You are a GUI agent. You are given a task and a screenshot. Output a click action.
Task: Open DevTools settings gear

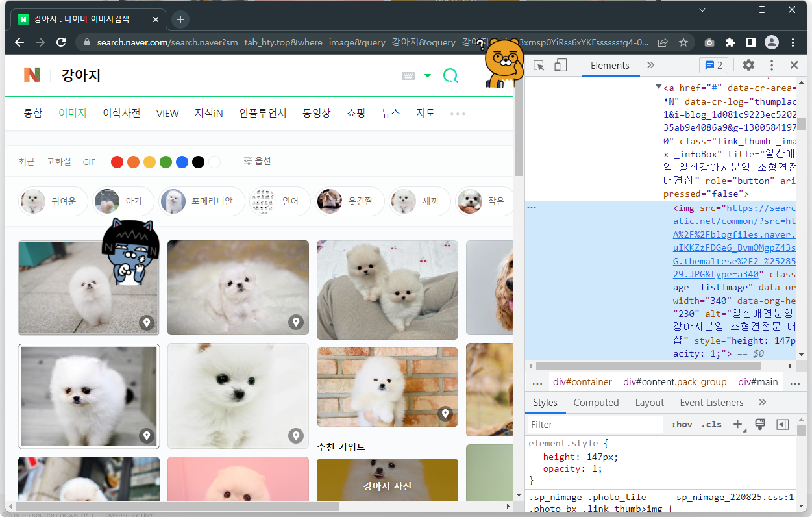(748, 65)
